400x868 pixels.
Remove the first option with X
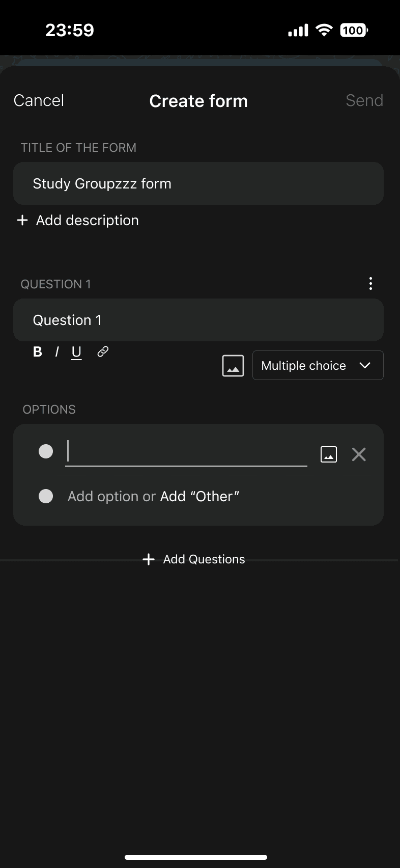(359, 454)
